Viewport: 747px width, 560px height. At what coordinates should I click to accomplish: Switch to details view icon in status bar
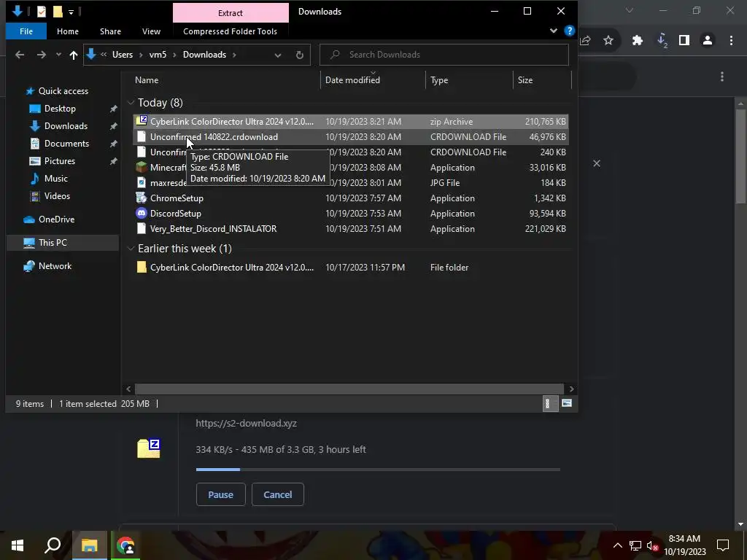550,403
